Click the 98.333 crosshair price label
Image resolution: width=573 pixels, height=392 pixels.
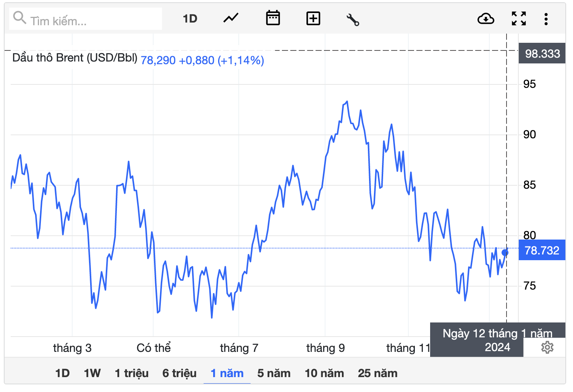tap(542, 53)
